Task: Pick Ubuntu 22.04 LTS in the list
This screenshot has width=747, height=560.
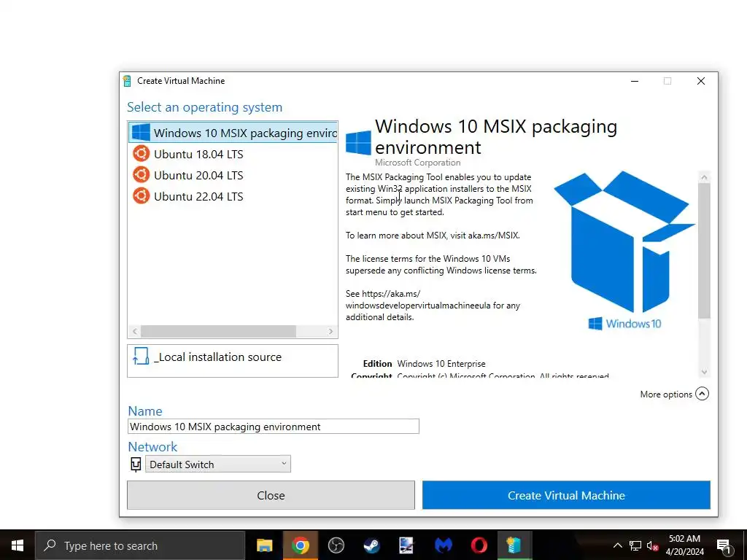Action: (233, 195)
